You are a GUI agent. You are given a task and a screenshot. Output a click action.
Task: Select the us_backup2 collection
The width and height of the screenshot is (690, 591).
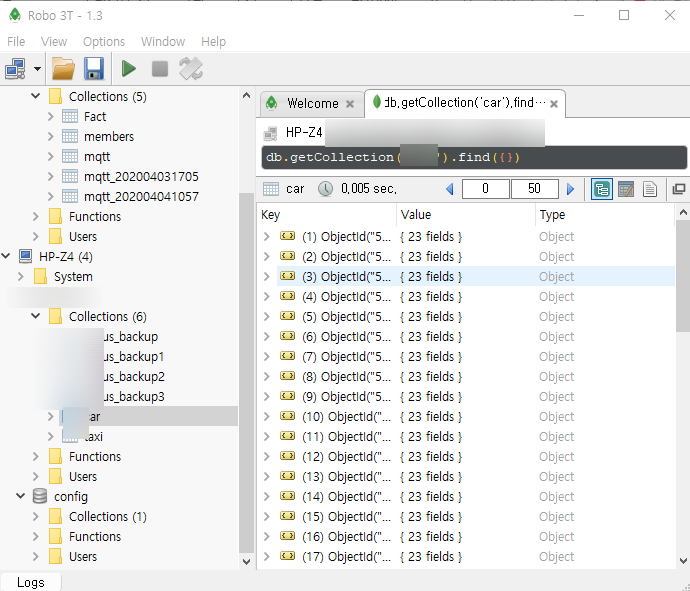tap(133, 377)
